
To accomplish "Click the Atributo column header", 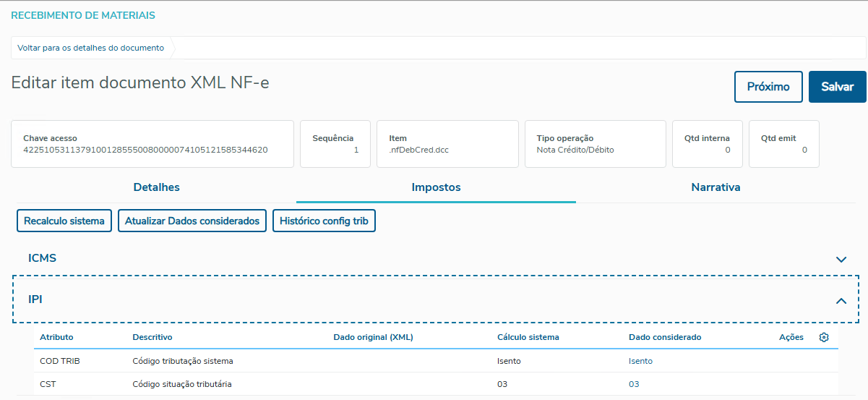I will coord(56,337).
